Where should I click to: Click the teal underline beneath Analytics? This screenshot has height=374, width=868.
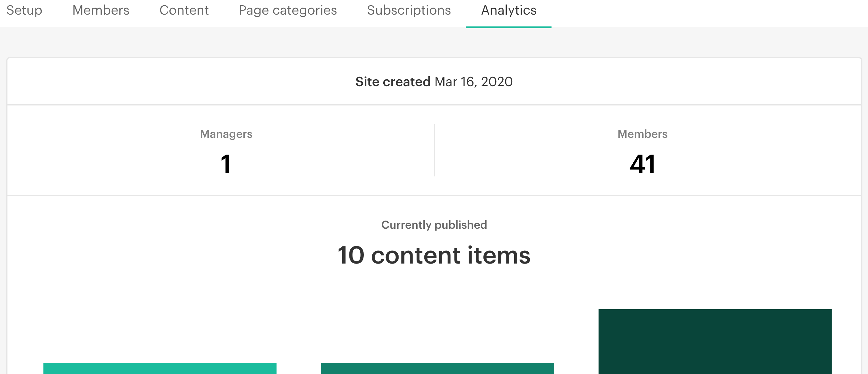(x=509, y=27)
